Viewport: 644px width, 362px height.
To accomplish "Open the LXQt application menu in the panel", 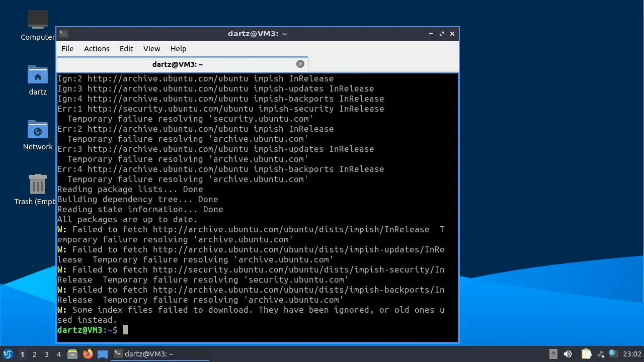I will pyautogui.click(x=8, y=354).
